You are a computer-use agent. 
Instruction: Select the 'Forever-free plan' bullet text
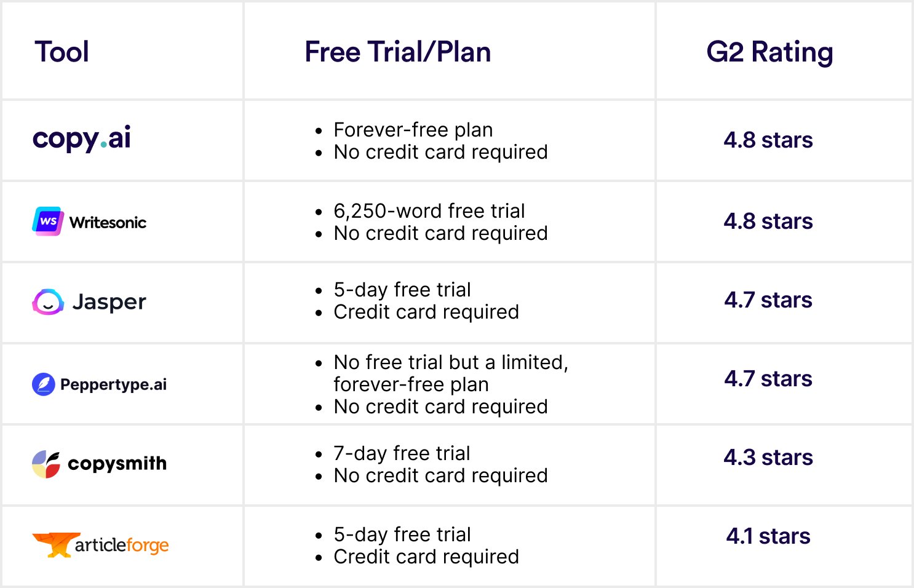coord(413,130)
